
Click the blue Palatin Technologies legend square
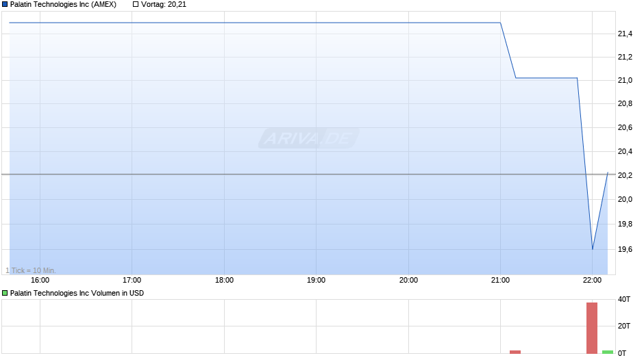pos(5,5)
